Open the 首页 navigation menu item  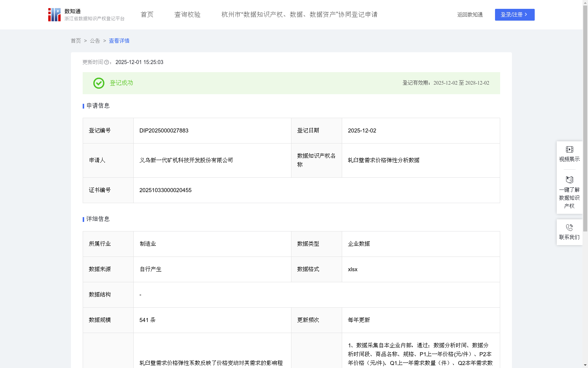click(147, 15)
